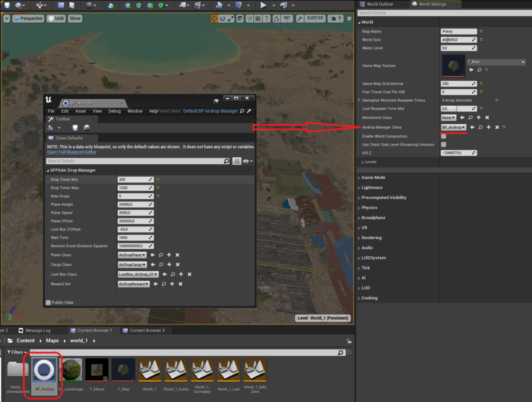Open the Perspective viewport mode dropdown
This screenshot has width=532, height=402.
[28, 18]
